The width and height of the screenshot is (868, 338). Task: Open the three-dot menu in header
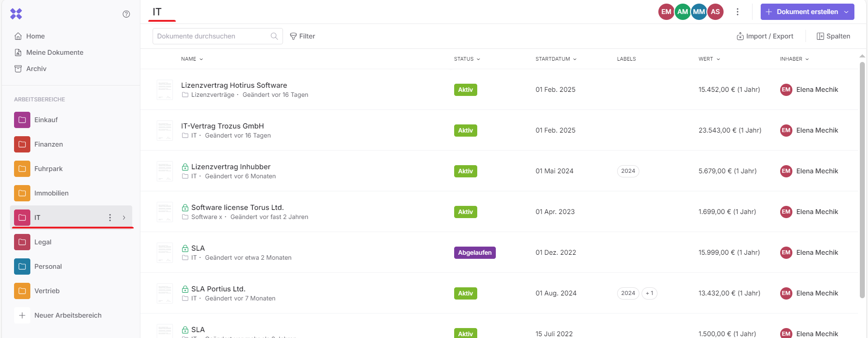click(x=738, y=12)
